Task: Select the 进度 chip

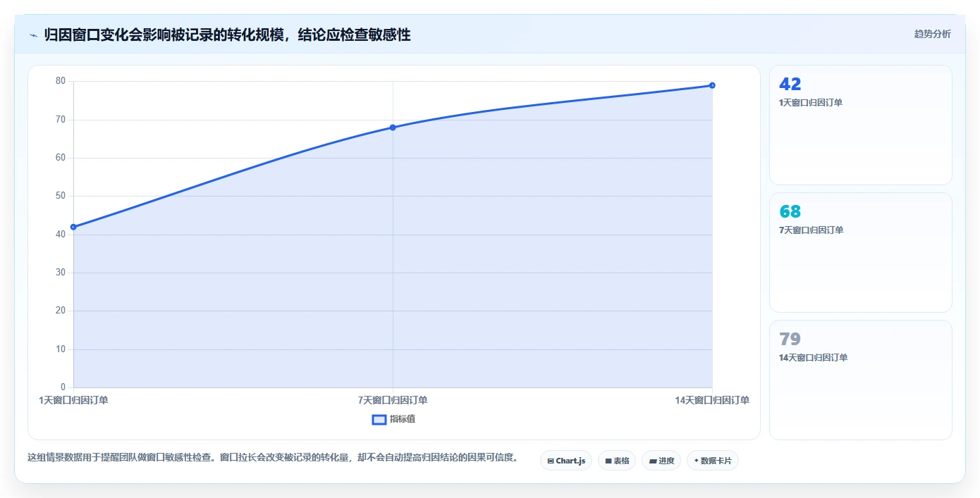Action: coord(661,461)
